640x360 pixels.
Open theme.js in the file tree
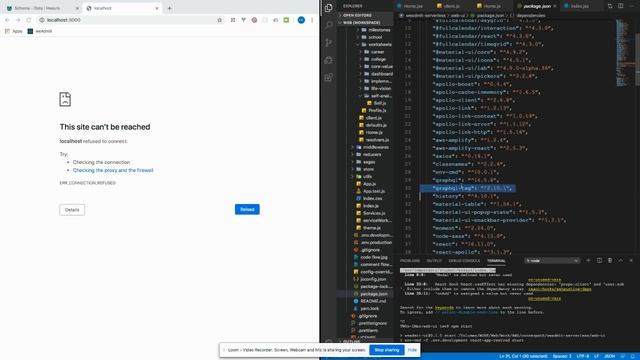click(368, 228)
